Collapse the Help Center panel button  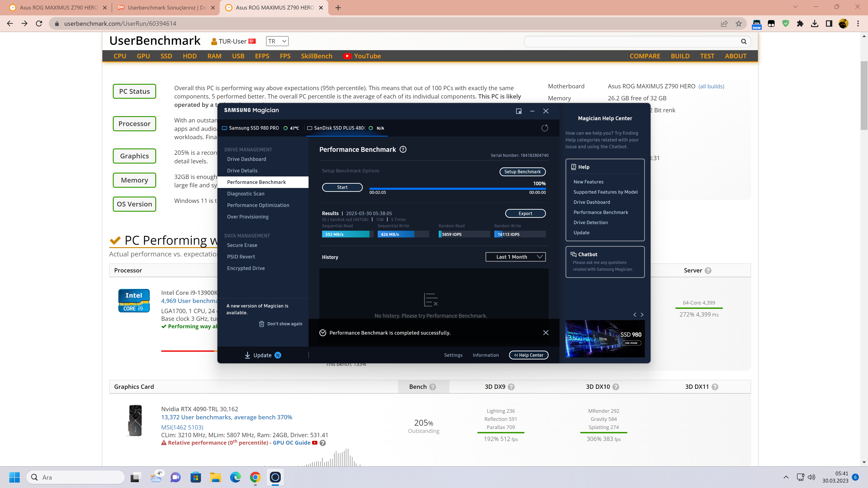529,355
